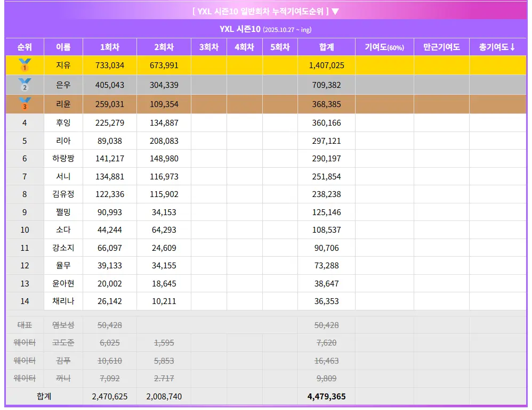532x410 pixels.
Task: Select the 순위 column header
Action: tap(25, 47)
